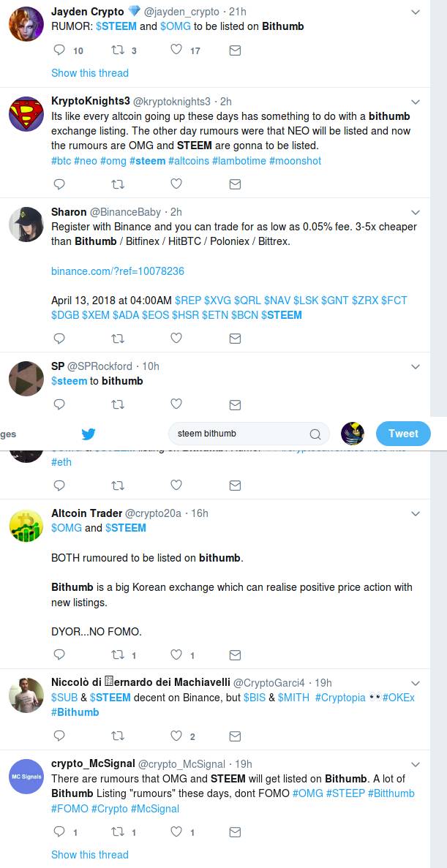Share Sharon's Binance tweet via Direct Message envelope
The height and width of the screenshot is (868, 447).
(235, 338)
